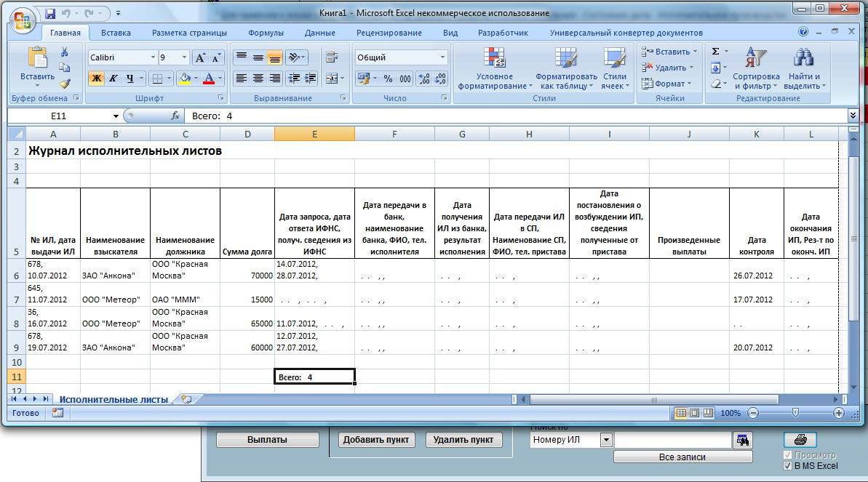Expand the number format 'Общий' dropdown
Screen dimensions: 868x482
(442, 57)
